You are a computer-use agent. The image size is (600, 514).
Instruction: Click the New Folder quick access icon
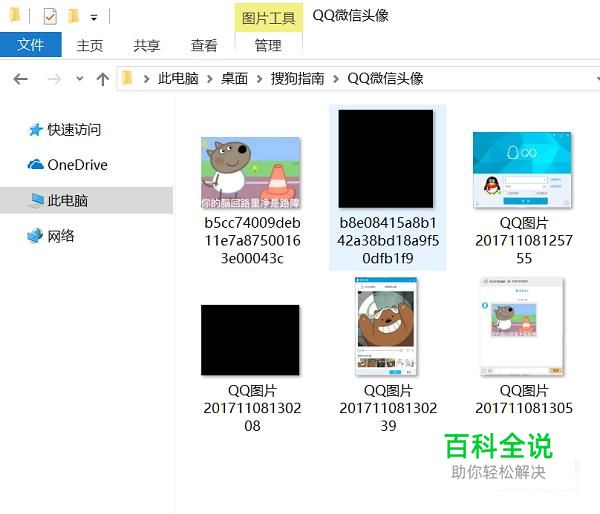[73, 16]
